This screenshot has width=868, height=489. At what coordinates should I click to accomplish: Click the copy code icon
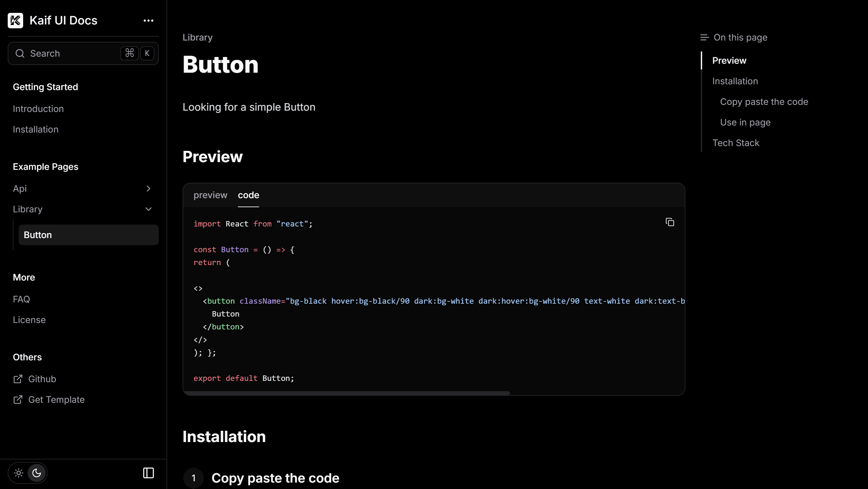click(669, 222)
